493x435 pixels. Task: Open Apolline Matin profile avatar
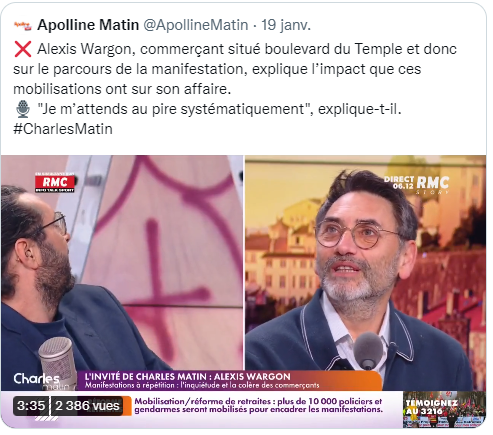[x=23, y=25]
